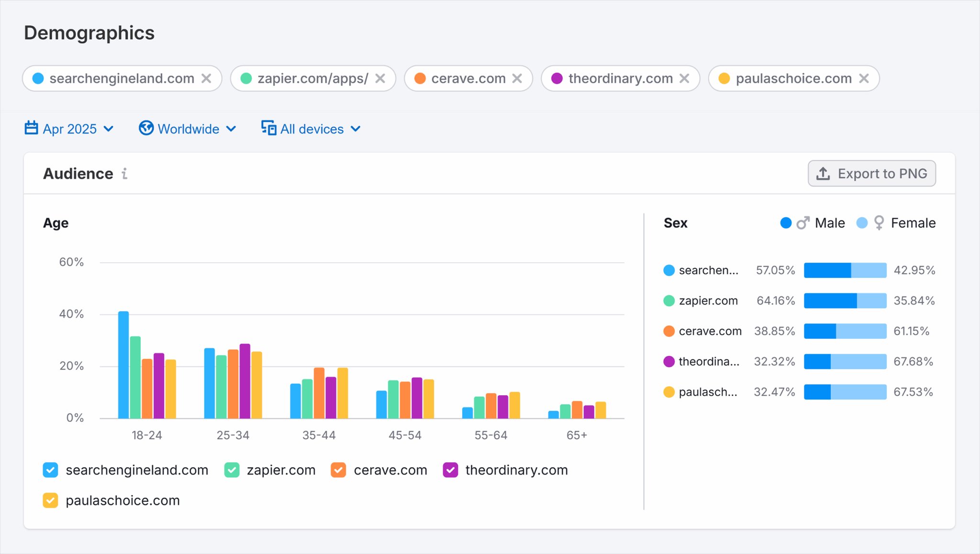Click the Demographics page heading
This screenshot has width=980, height=554.
[x=89, y=33]
